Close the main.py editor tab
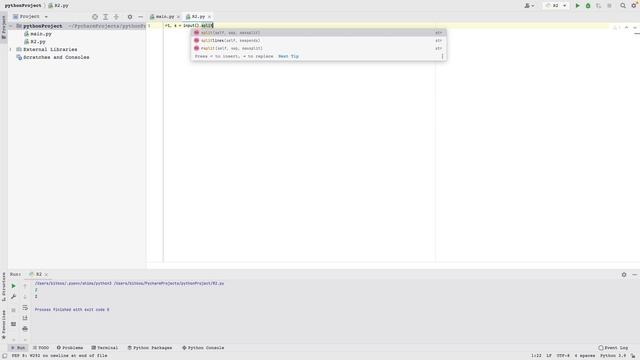Screen dimensions: 640x360 click(178, 17)
